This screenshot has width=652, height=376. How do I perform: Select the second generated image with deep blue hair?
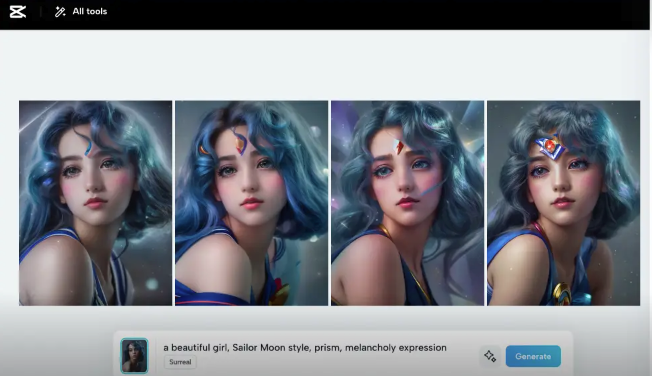(x=251, y=203)
